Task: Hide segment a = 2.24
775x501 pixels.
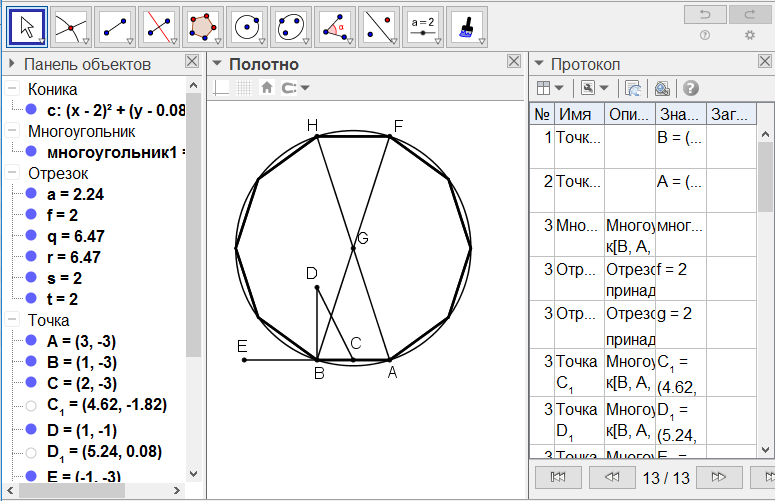Action: click(x=31, y=194)
